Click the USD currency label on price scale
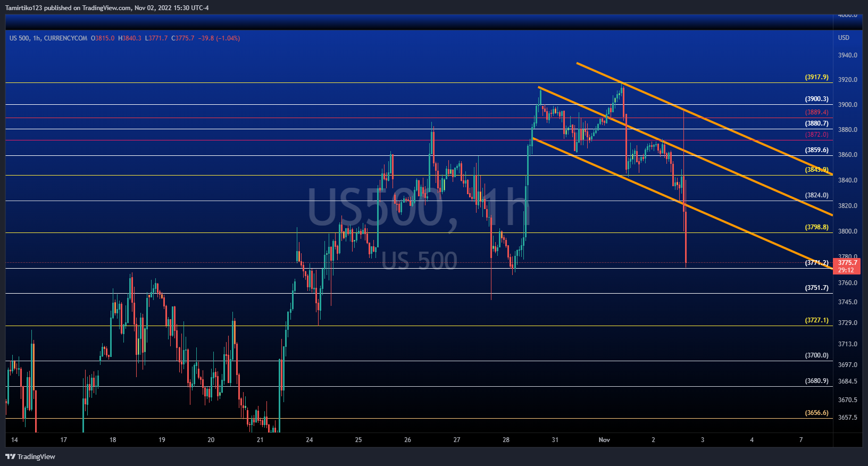Image resolution: width=868 pixels, height=466 pixels. click(844, 38)
